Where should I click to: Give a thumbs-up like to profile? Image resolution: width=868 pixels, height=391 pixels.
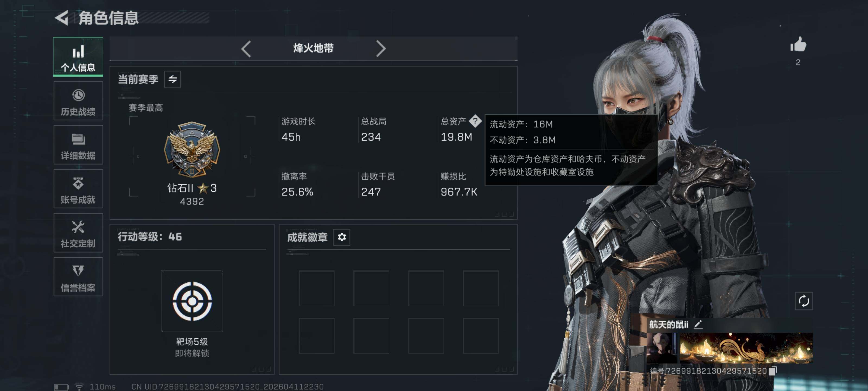798,45
